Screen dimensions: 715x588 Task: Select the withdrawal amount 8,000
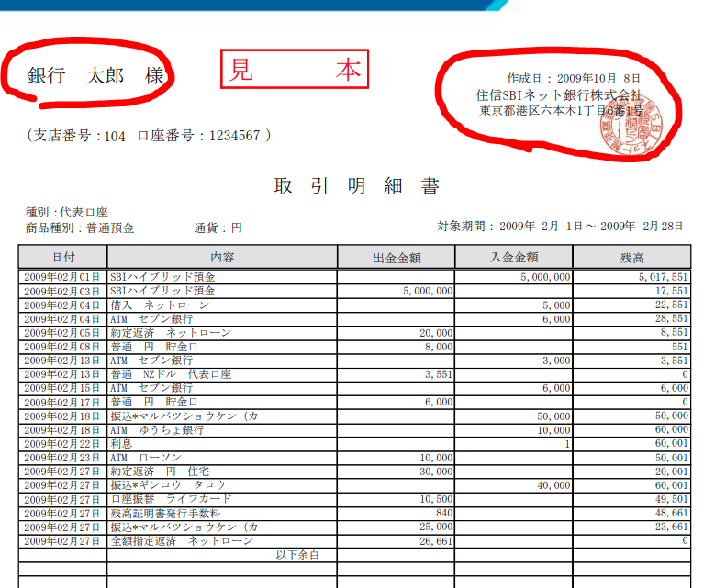click(439, 347)
